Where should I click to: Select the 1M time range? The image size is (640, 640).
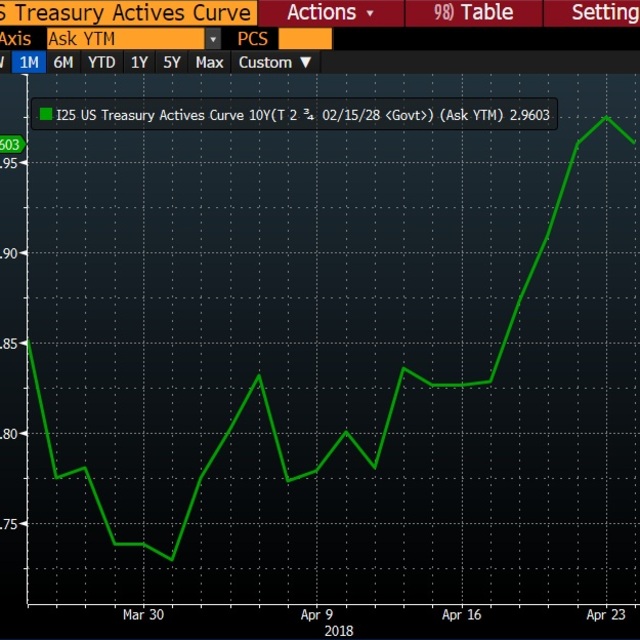[30, 62]
